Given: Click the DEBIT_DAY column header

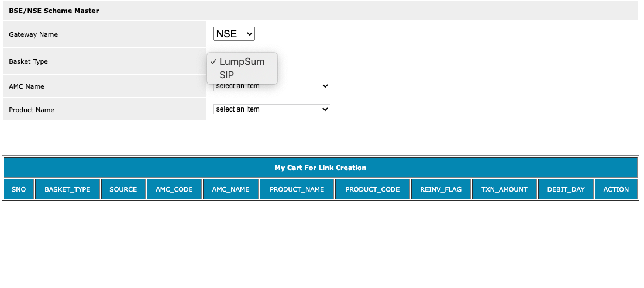Looking at the screenshot, I should pyautogui.click(x=566, y=189).
